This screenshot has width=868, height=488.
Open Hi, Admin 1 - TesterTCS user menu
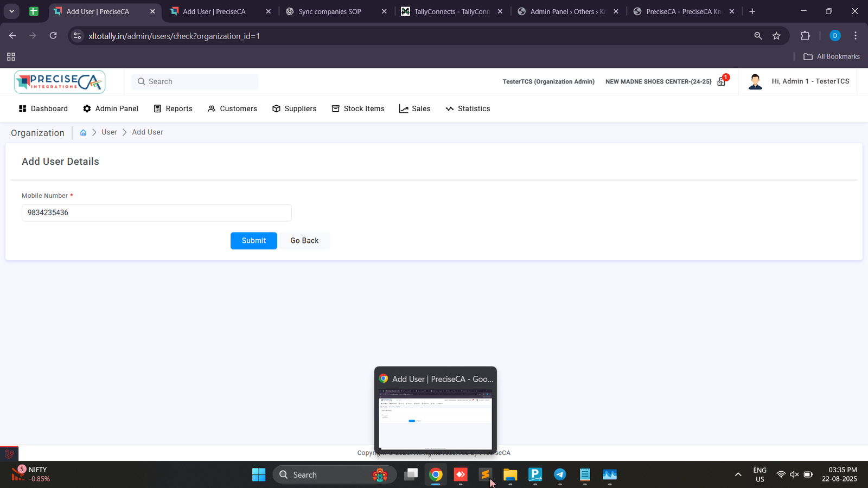tap(810, 81)
